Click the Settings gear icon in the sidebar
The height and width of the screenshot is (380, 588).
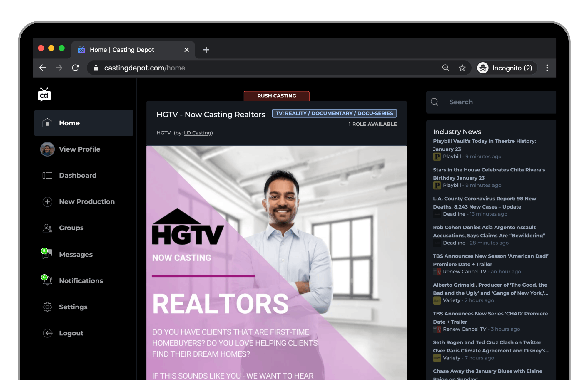(x=47, y=307)
